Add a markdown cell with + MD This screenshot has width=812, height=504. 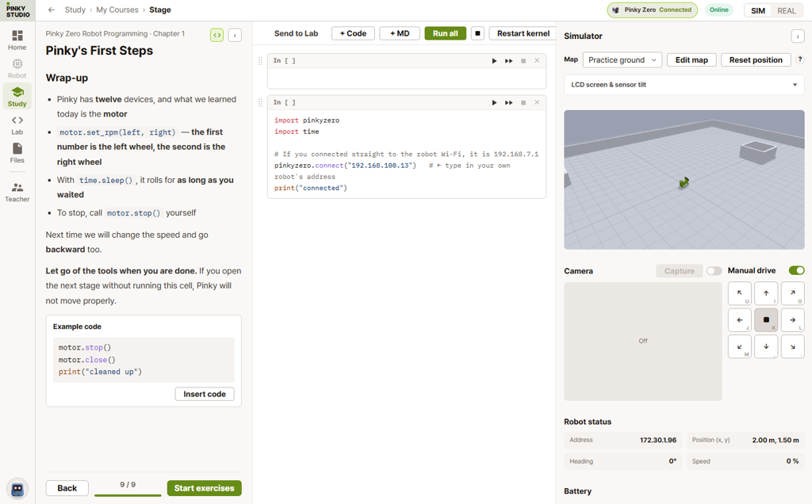tap(400, 33)
